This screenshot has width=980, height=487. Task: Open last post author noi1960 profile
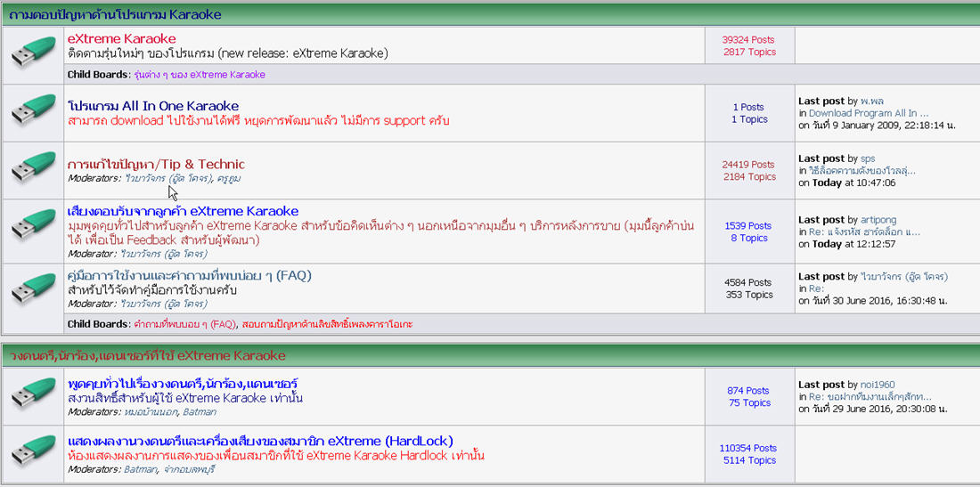(878, 385)
